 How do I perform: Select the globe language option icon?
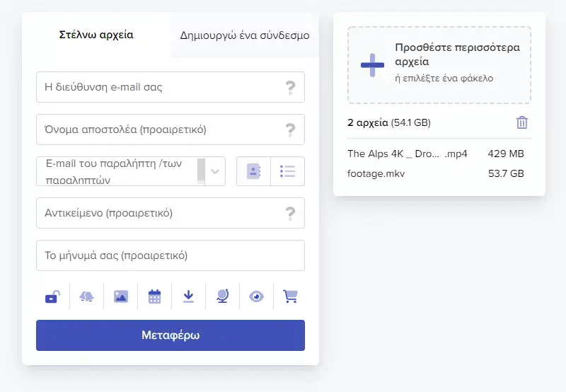point(222,296)
